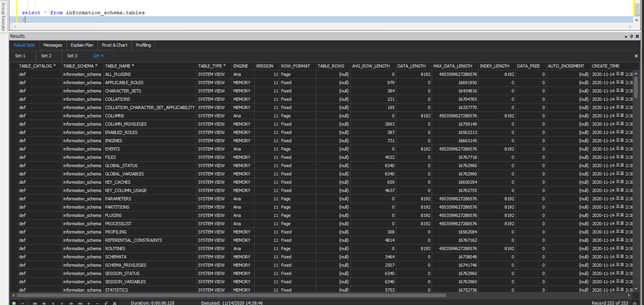Open Results panel options dropdown arrow
Image resolution: width=644 pixels, height=305 pixels.
coord(626,36)
